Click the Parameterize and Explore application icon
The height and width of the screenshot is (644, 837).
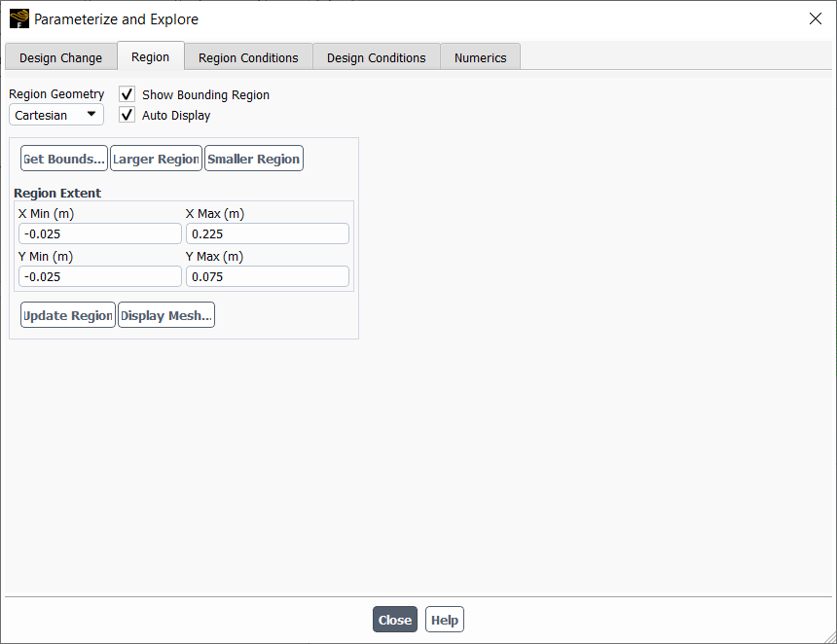[x=18, y=18]
